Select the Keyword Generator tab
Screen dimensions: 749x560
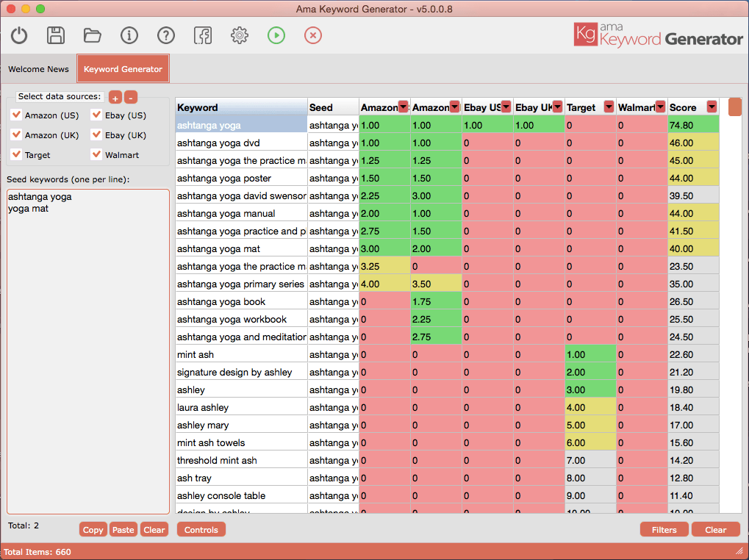point(123,69)
